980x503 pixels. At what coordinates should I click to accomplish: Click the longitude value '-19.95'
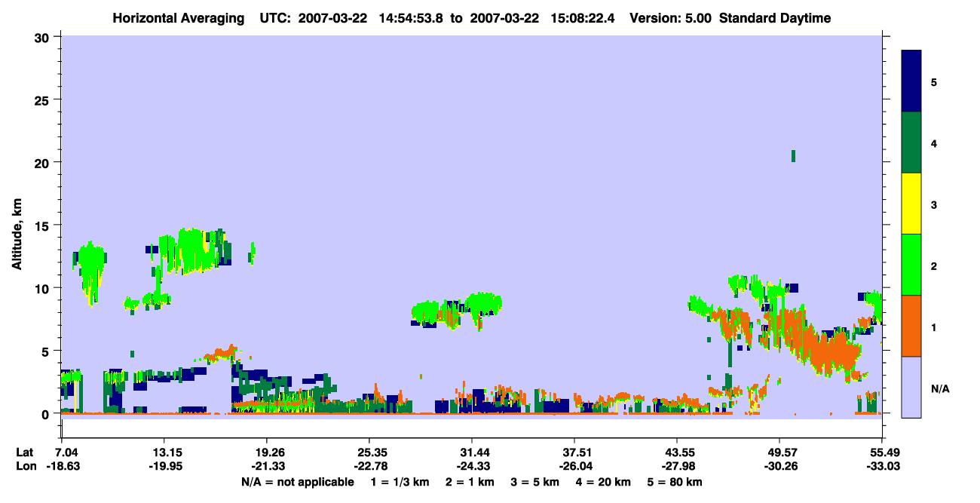(x=164, y=466)
